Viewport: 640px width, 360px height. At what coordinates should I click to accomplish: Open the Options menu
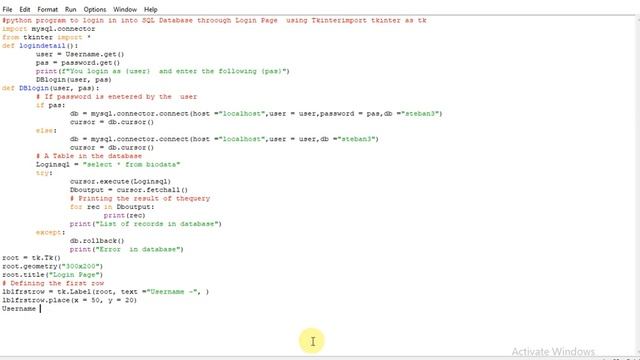click(95, 9)
